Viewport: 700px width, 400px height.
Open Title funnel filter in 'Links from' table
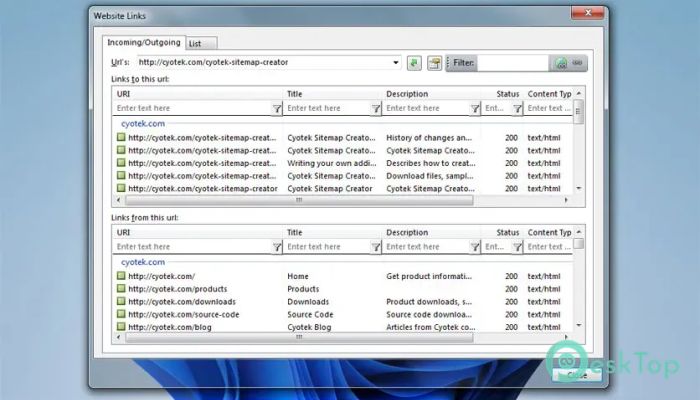(x=376, y=247)
